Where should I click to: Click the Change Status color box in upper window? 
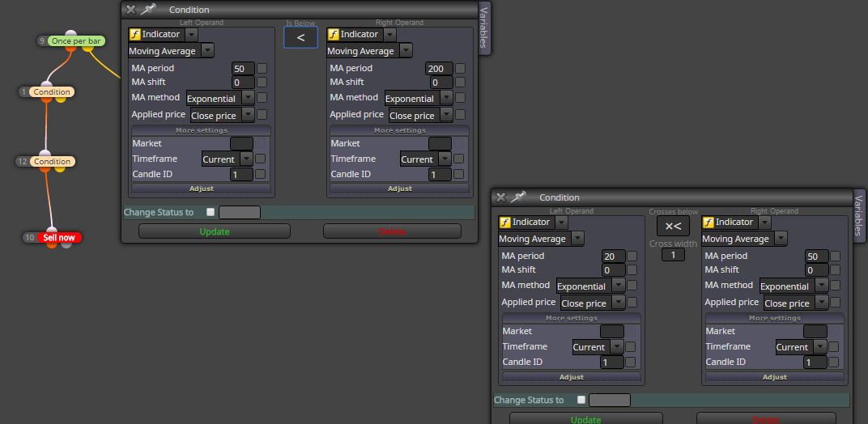pyautogui.click(x=239, y=213)
